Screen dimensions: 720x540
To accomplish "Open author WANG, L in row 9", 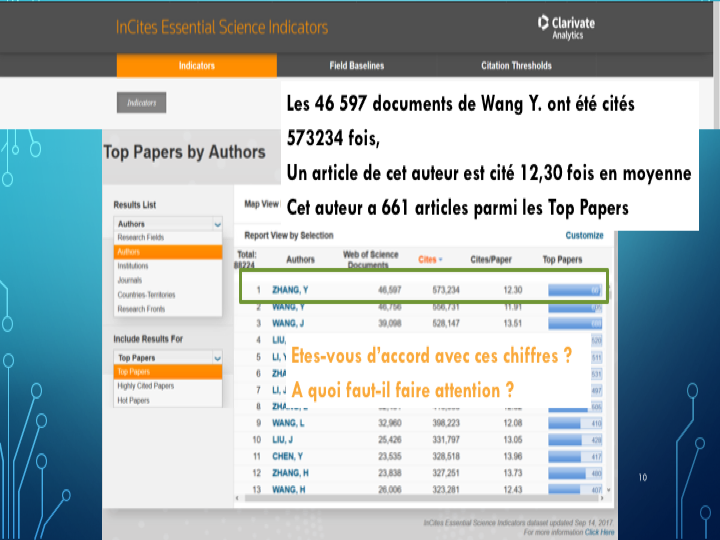I will (288, 423).
